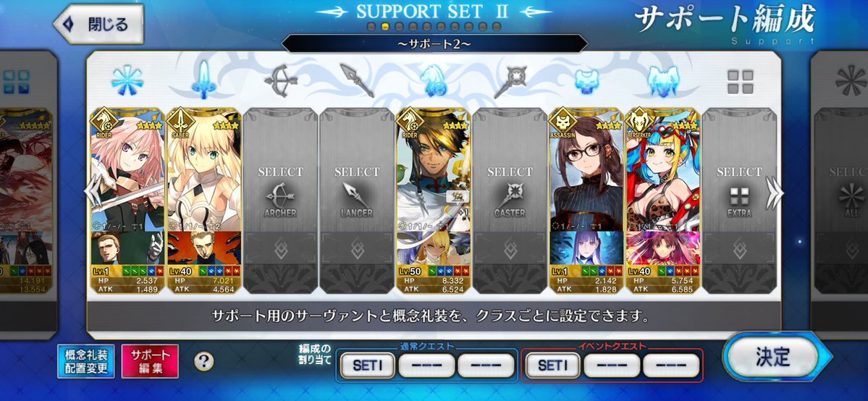
Task: Open the question mark help icon
Action: pyautogui.click(x=203, y=362)
